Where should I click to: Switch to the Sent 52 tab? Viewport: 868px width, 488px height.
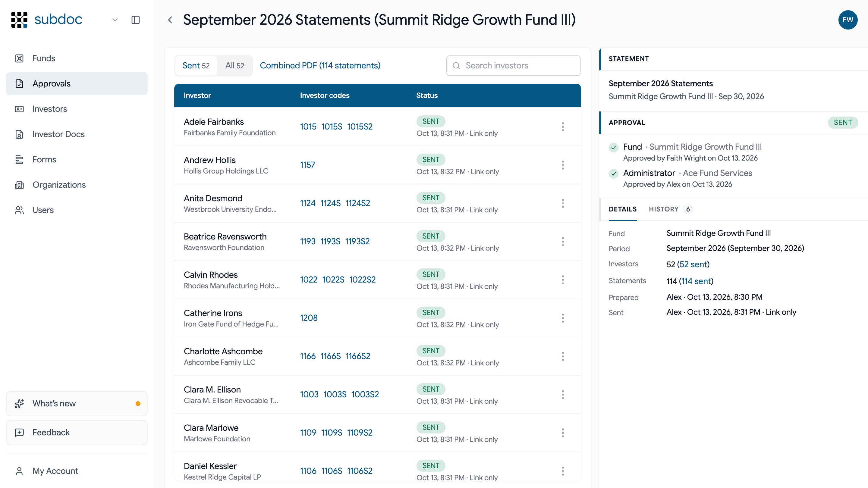point(196,65)
